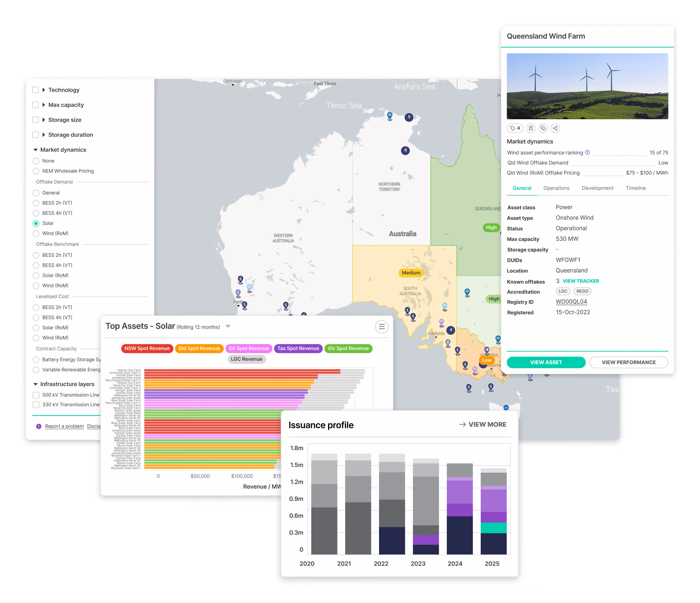The height and width of the screenshot is (603, 700).
Task: Open the tags icon showing count 4
Action: click(515, 128)
